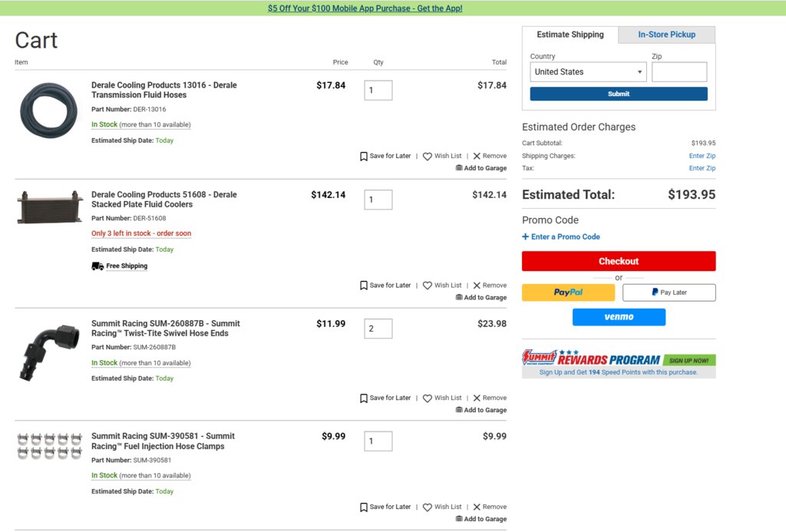
Task: Switch to the In-Store Pickup tab
Action: (x=666, y=35)
